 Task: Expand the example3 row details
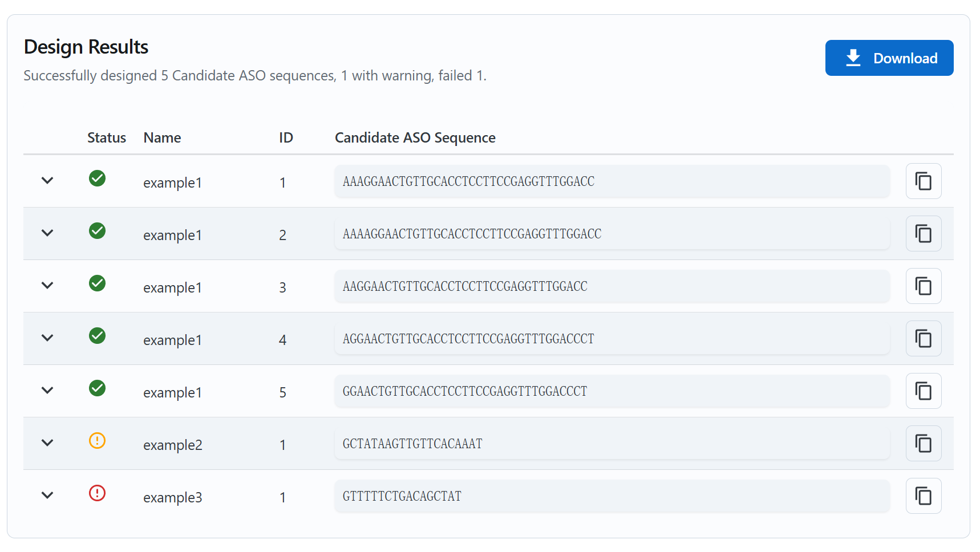(x=47, y=496)
